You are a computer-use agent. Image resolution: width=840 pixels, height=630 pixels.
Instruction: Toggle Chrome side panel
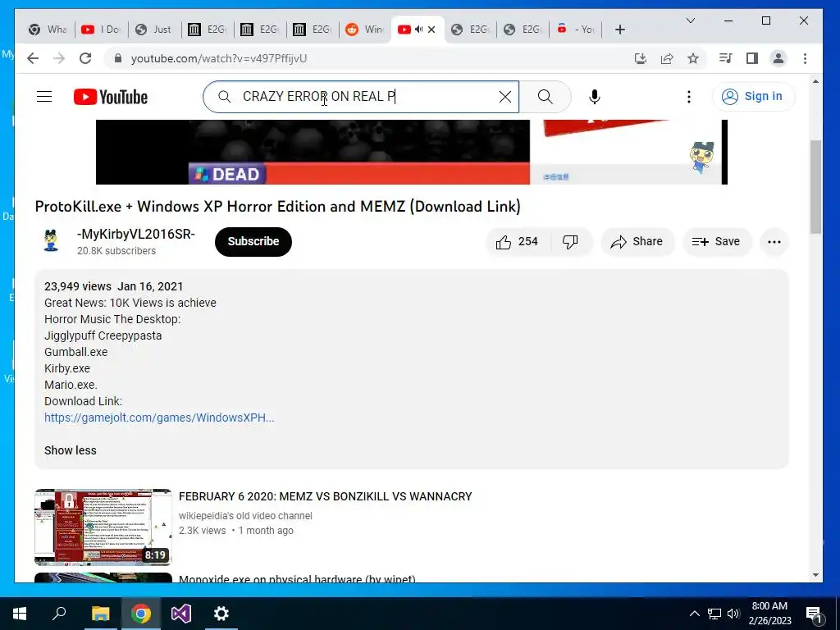pyautogui.click(x=752, y=58)
